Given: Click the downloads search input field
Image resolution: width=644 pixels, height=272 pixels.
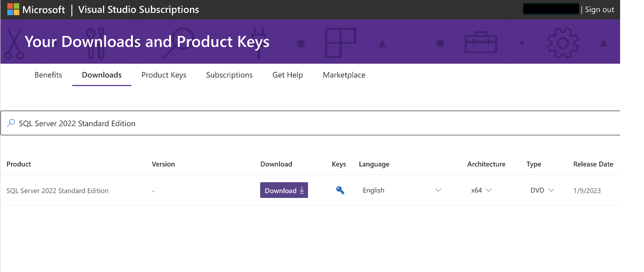Looking at the screenshot, I should pos(310,123).
